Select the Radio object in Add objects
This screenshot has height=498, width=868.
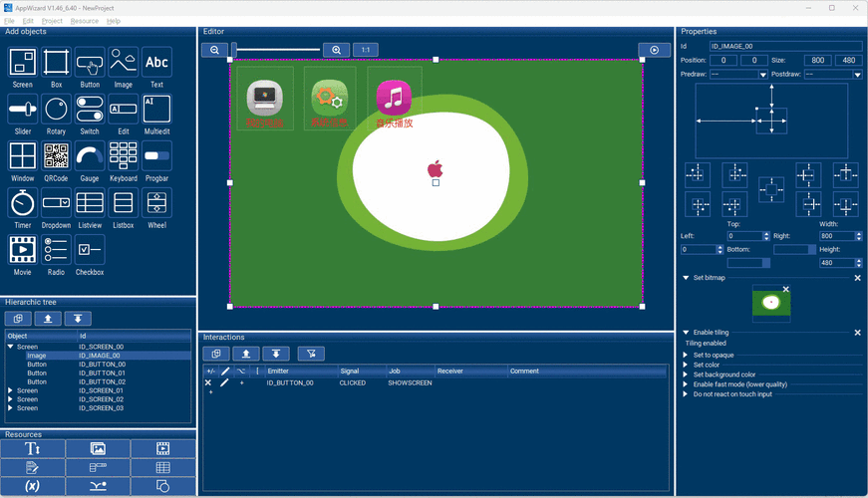(56, 249)
